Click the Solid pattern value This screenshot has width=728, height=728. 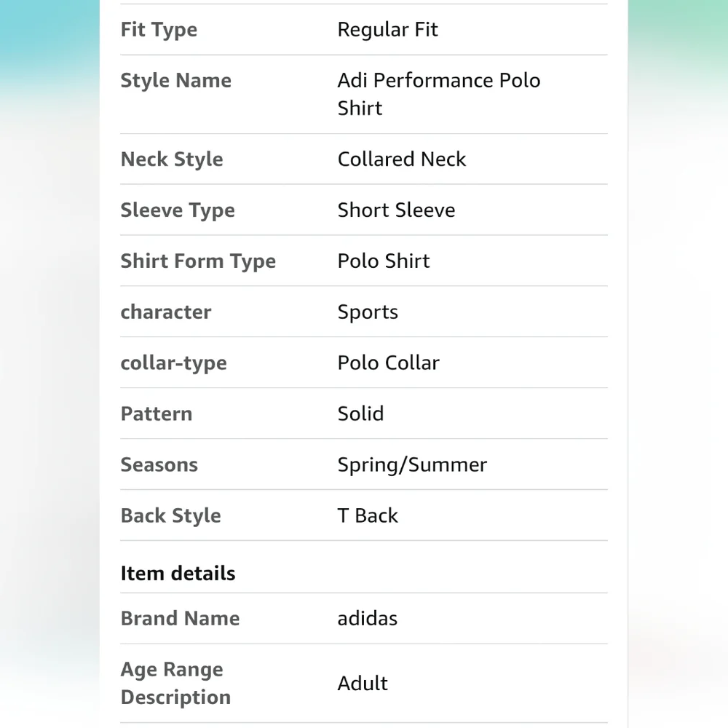tap(361, 414)
